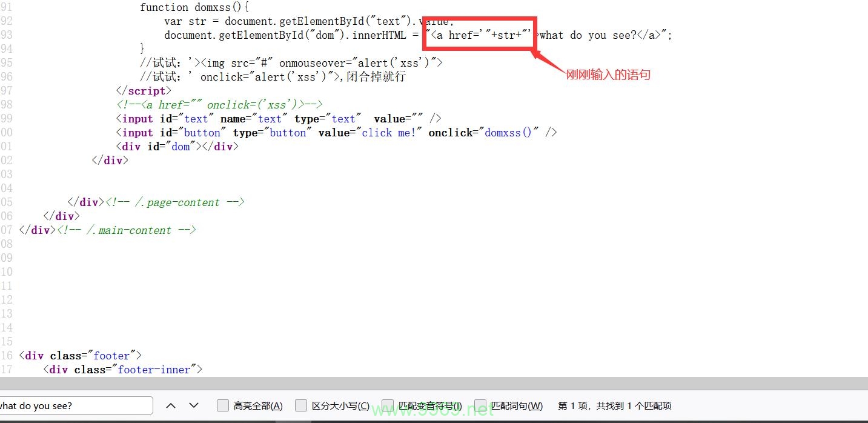Click the green commented anchor line
The width and height of the screenshot is (868, 423).
(218, 104)
